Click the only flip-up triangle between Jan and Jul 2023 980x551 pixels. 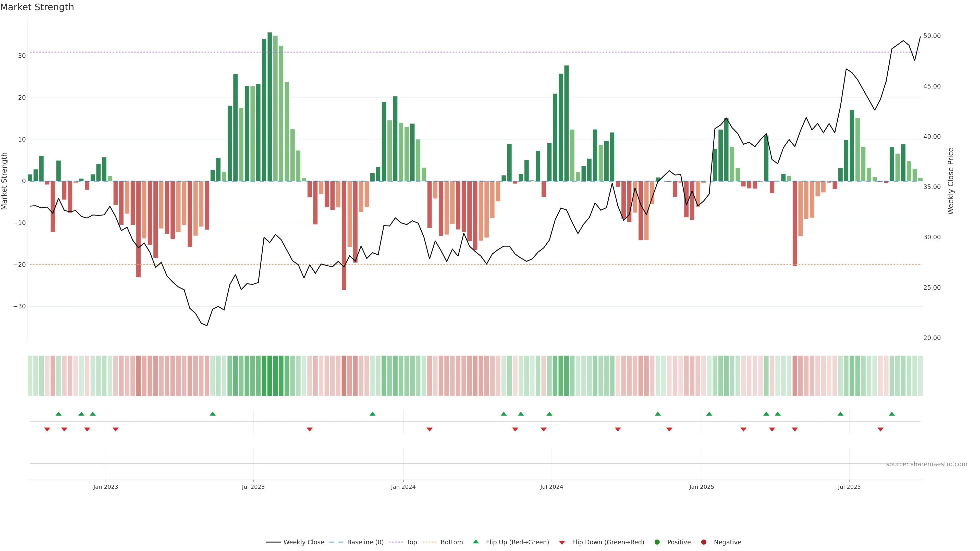(213, 414)
